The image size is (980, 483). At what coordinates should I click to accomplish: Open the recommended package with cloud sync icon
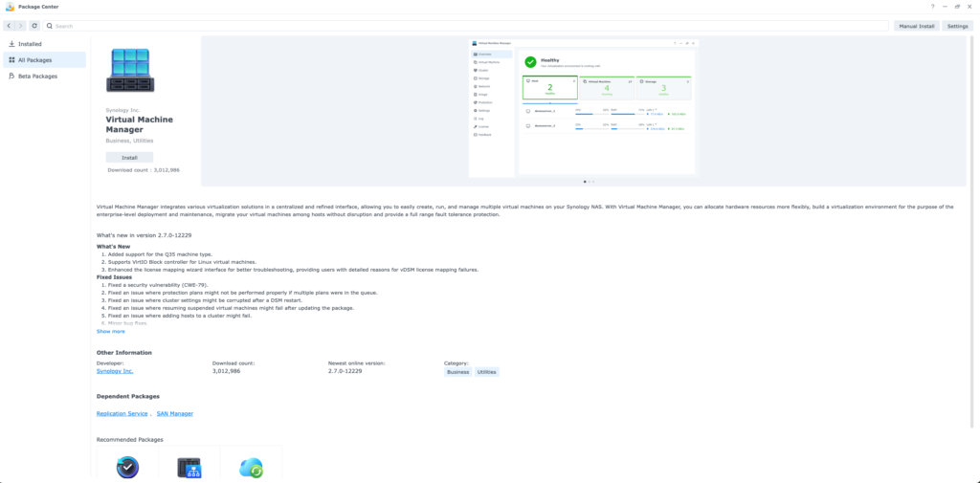tap(251, 467)
